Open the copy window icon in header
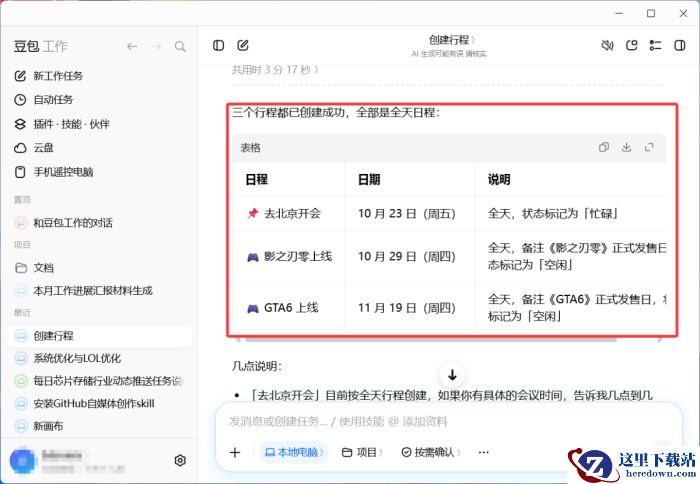This screenshot has height=484, width=700. (x=631, y=45)
